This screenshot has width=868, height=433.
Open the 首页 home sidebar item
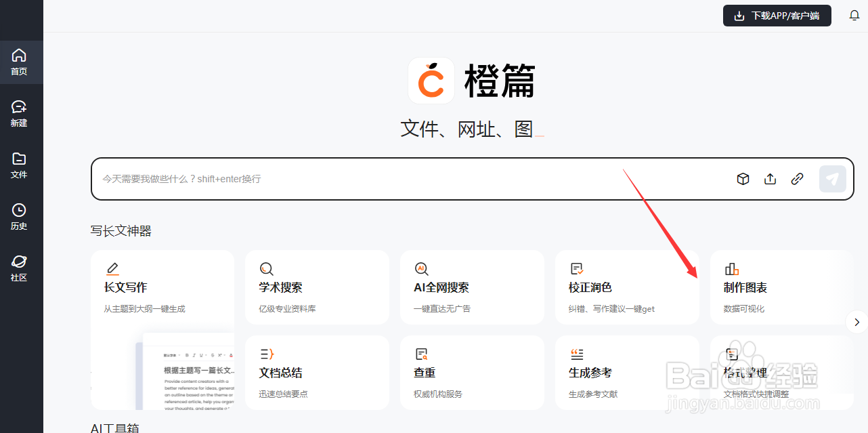point(19,62)
